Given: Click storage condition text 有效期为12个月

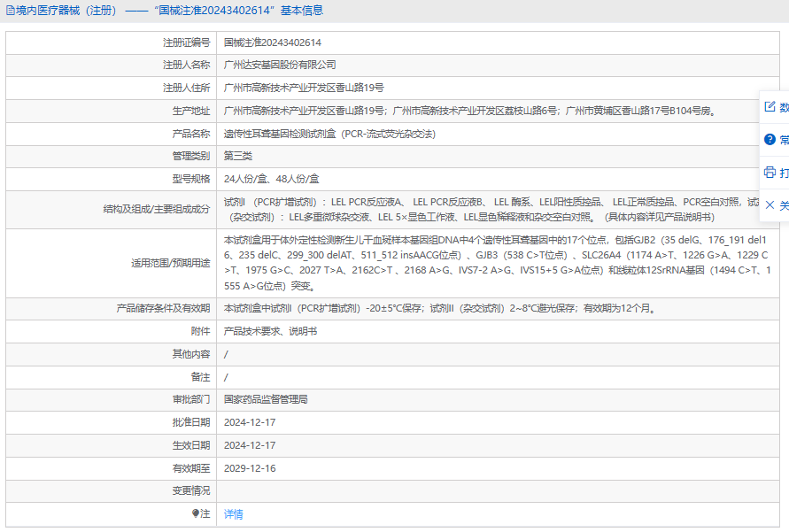Looking at the screenshot, I should click(x=620, y=308).
